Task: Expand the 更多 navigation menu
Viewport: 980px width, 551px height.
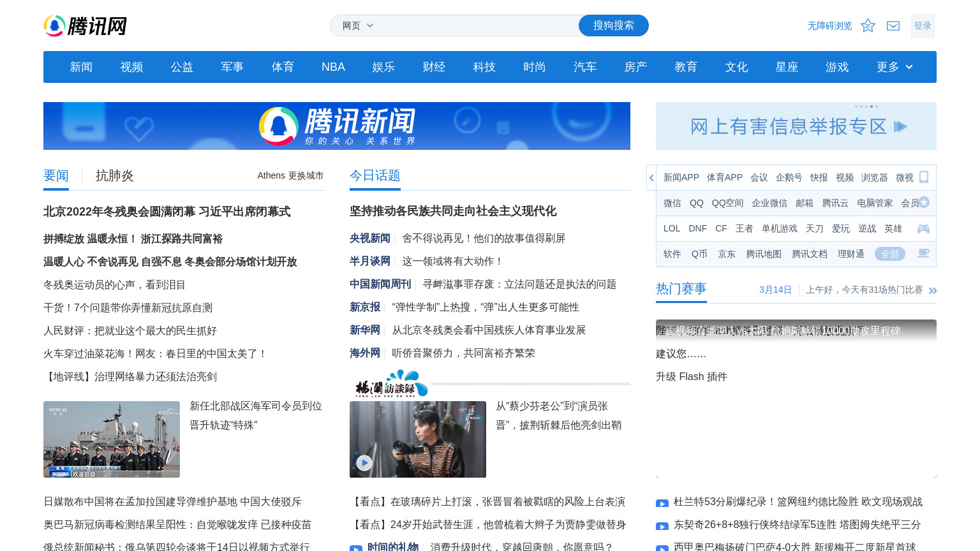Action: tap(894, 67)
